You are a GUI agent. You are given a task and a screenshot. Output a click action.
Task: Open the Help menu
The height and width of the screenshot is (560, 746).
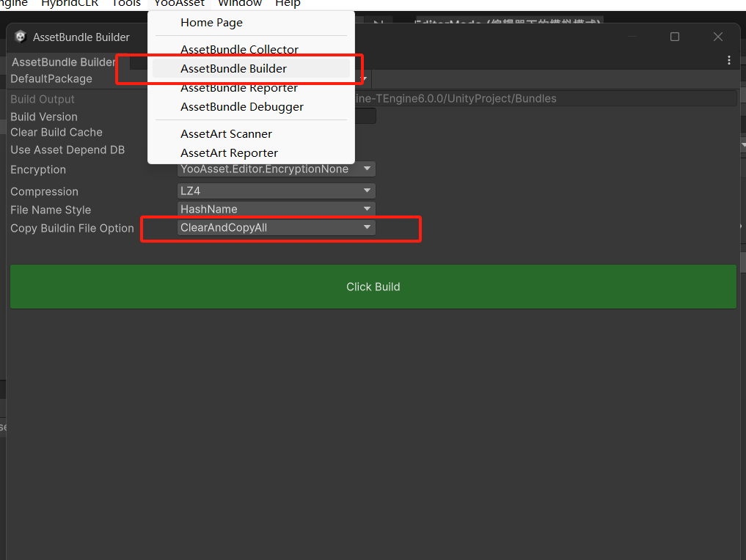(x=288, y=4)
